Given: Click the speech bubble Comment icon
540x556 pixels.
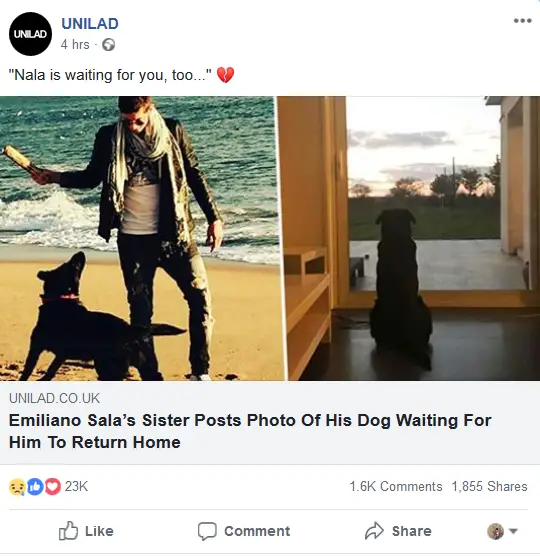Looking at the screenshot, I should [x=207, y=531].
